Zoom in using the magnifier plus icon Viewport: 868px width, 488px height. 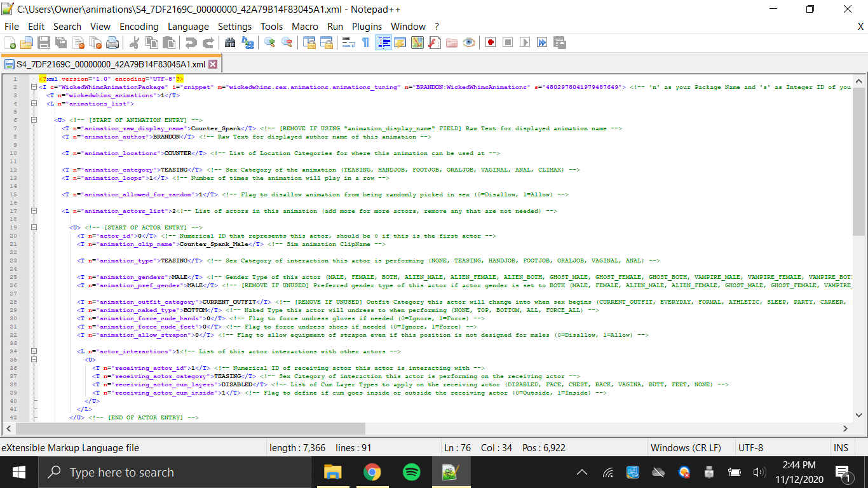pos(269,43)
